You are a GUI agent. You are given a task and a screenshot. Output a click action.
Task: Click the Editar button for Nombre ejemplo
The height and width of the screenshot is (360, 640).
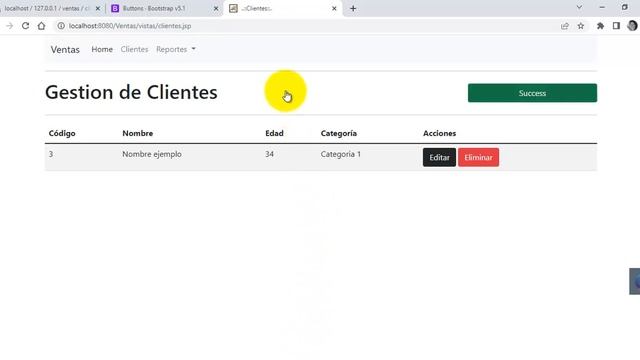439,157
